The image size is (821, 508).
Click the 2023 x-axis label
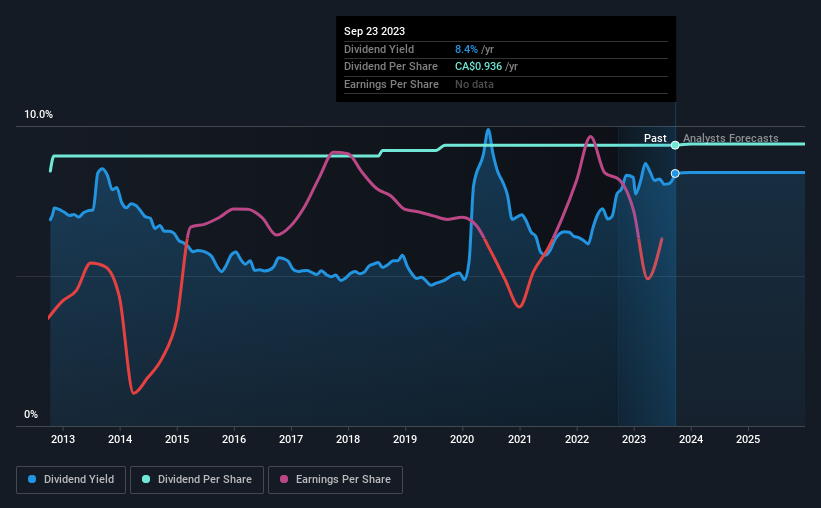tap(634, 439)
